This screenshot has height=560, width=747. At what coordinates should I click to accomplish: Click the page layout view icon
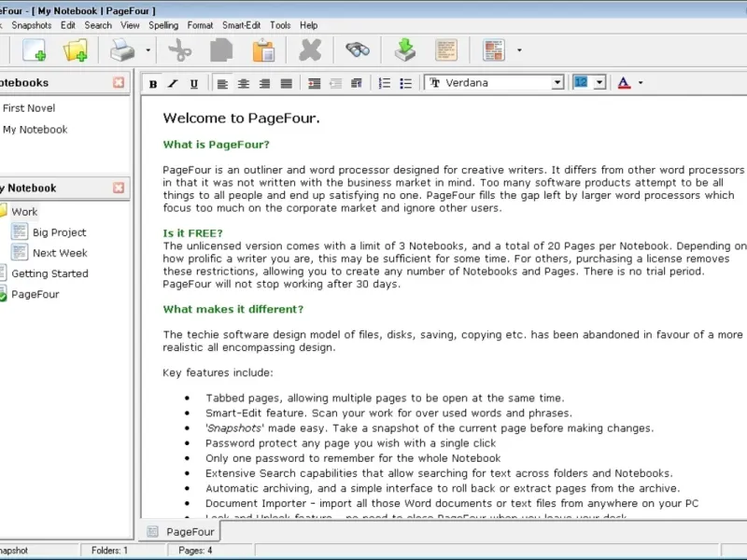click(x=494, y=50)
